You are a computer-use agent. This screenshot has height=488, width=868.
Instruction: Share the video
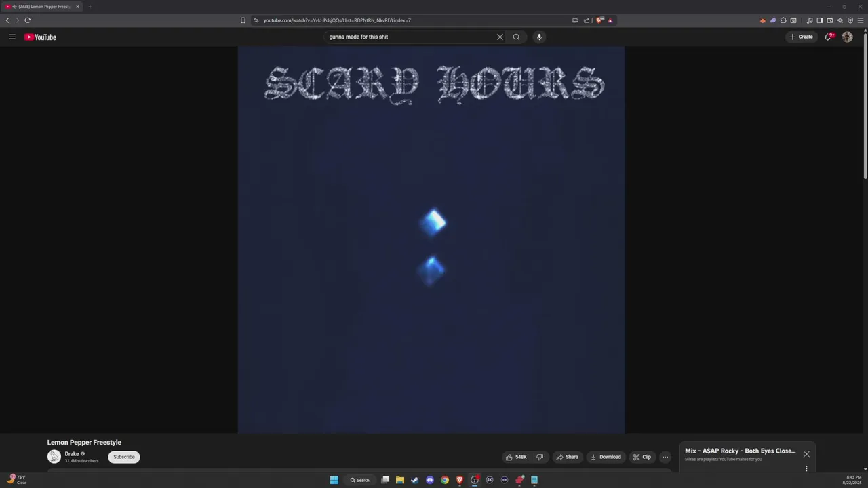point(568,457)
